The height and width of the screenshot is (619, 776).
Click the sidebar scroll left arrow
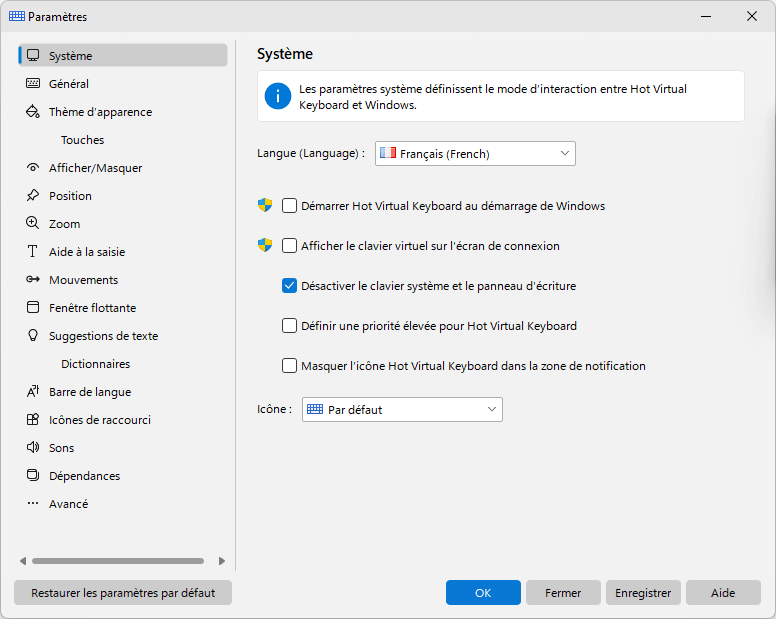[x=23, y=561]
